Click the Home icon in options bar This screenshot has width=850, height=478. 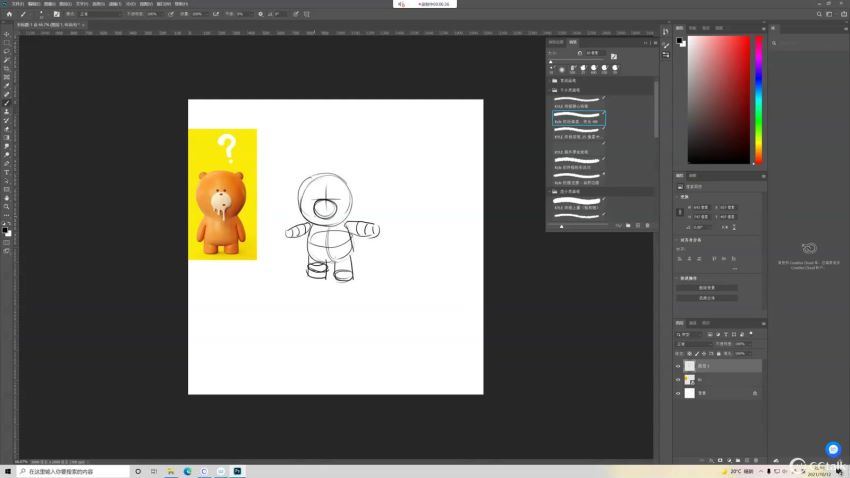point(9,14)
